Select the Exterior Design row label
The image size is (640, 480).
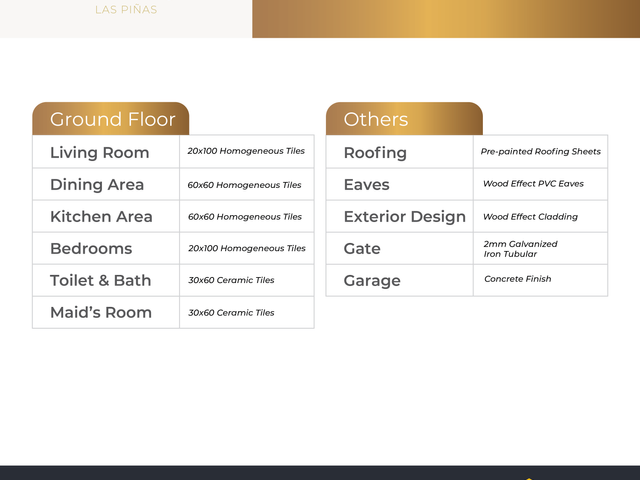pyautogui.click(x=404, y=216)
